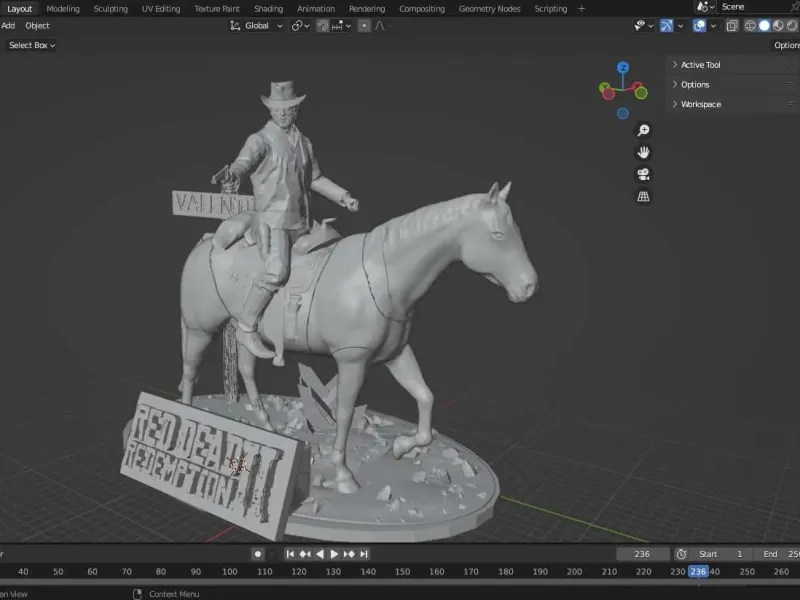The width and height of the screenshot is (800, 600).
Task: Click the proportional editing falloff curve icon
Action: point(380,26)
